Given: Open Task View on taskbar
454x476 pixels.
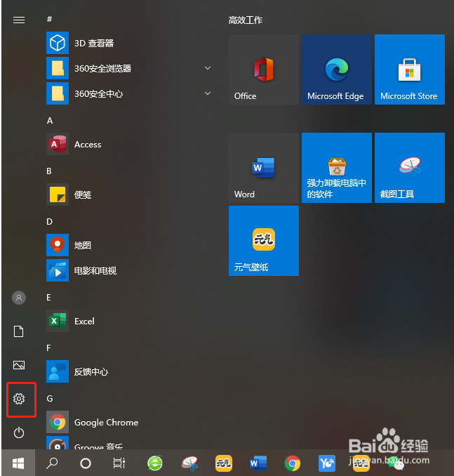Looking at the screenshot, I should [x=119, y=463].
